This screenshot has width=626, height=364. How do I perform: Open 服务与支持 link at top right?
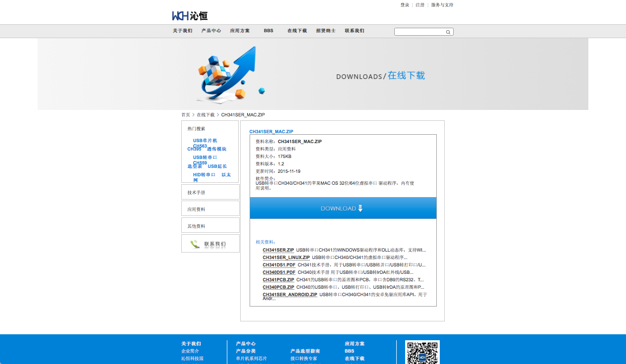[x=442, y=5]
